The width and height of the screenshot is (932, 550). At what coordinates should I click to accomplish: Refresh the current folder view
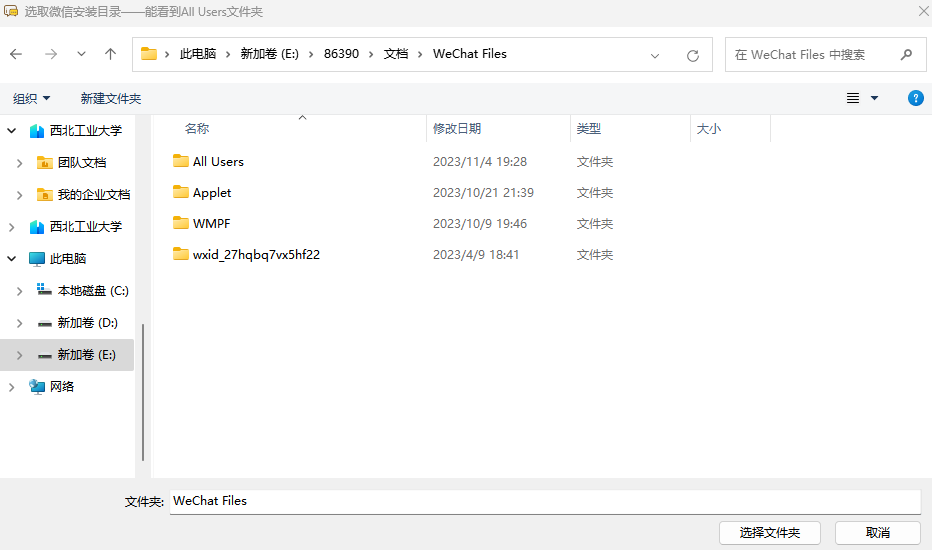click(x=692, y=55)
